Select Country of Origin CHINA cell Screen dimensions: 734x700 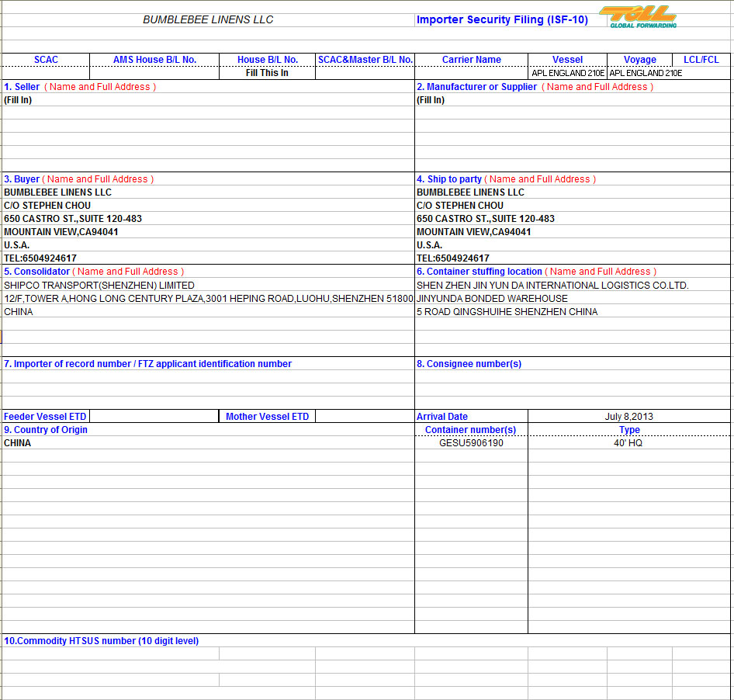208,442
